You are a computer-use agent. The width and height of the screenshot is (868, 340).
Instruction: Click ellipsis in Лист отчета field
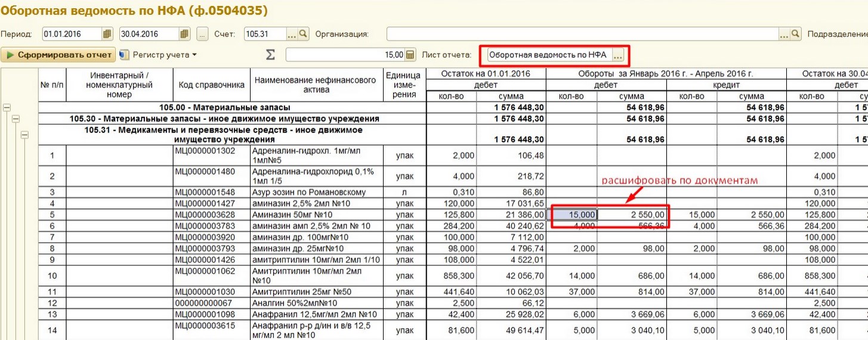[x=617, y=55]
